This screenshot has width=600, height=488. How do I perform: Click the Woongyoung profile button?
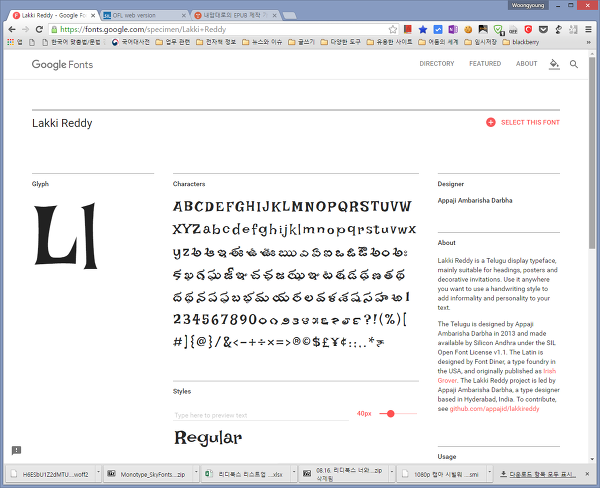528,5
